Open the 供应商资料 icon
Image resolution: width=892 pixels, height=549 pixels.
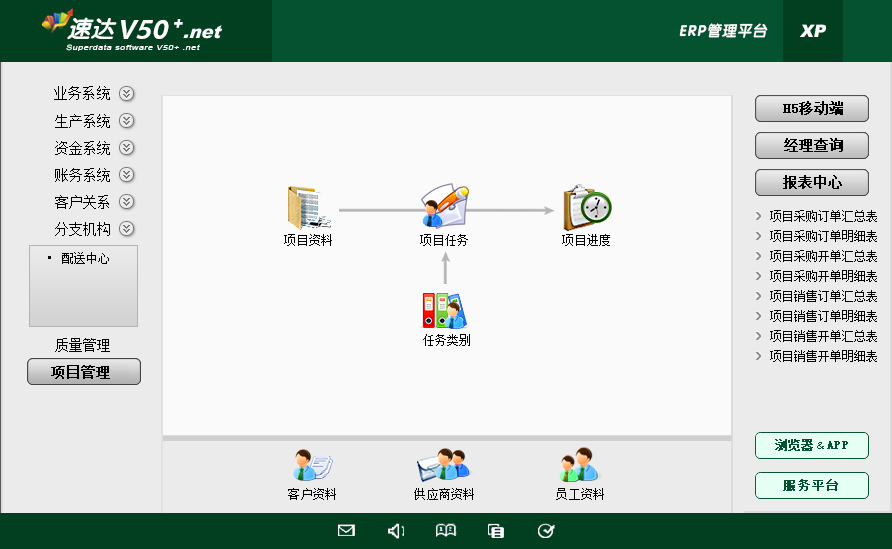point(443,465)
